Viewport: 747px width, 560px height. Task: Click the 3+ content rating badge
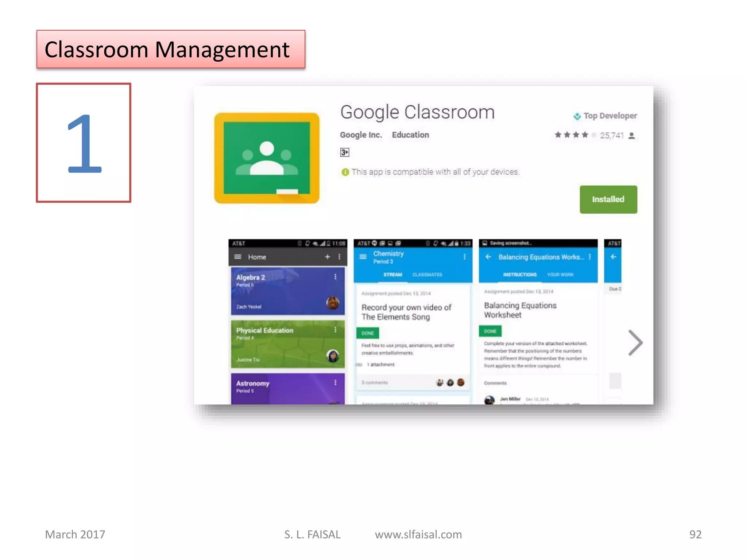point(344,152)
